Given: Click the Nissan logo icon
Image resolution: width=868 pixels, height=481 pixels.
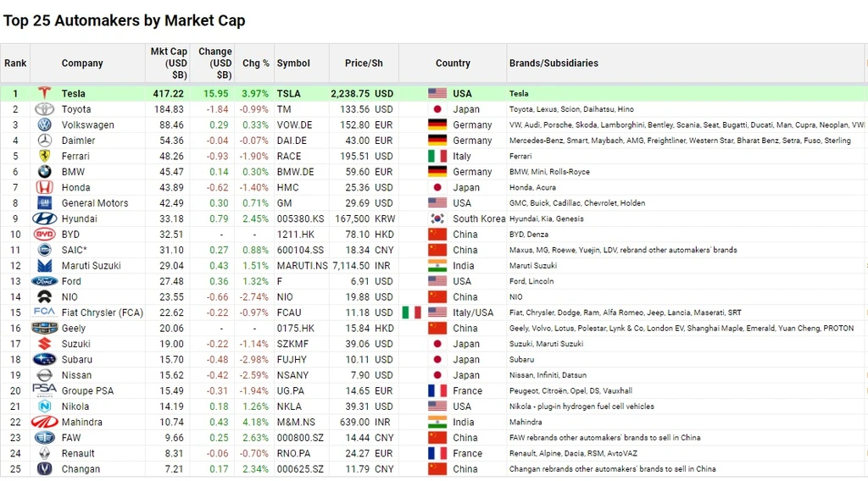Looking at the screenshot, I should tap(44, 375).
